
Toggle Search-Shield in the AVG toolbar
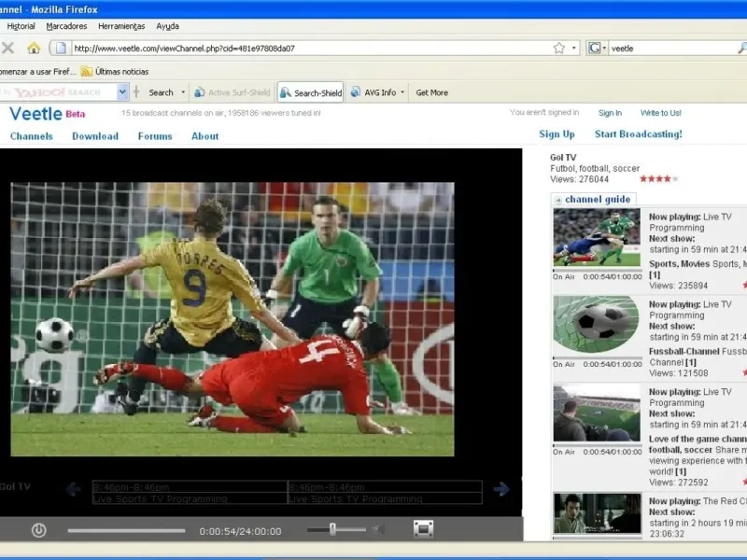311,92
